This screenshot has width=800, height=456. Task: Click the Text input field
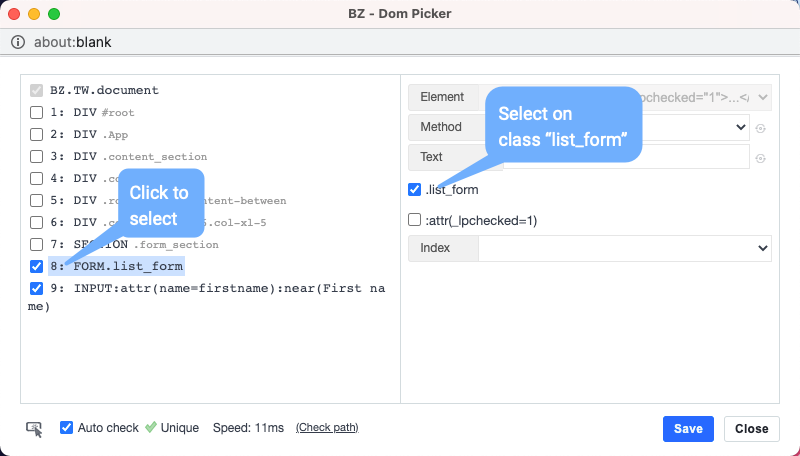click(x=626, y=157)
